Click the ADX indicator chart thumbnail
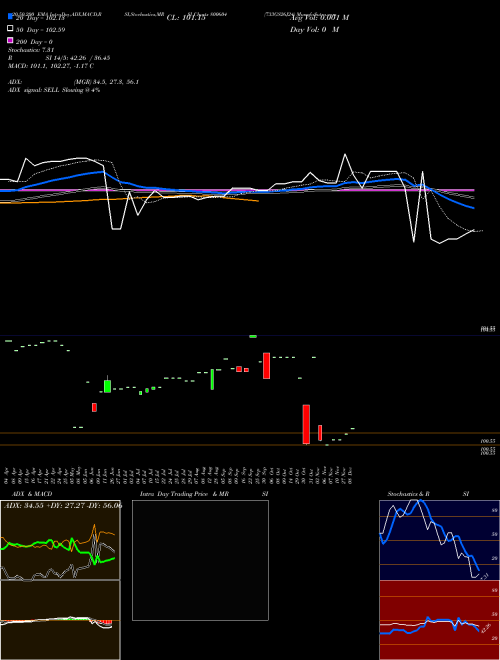Screen dimensions: 500x660 [x=60, y=540]
